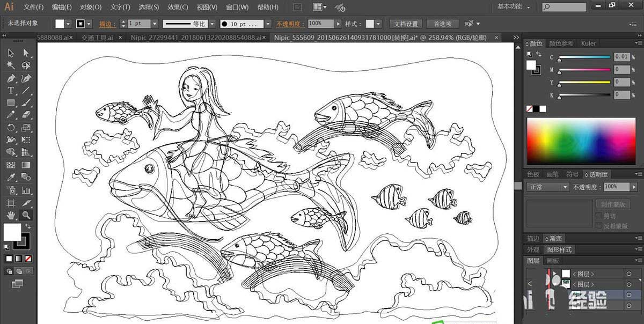Select the Rotate tool

tap(11, 128)
